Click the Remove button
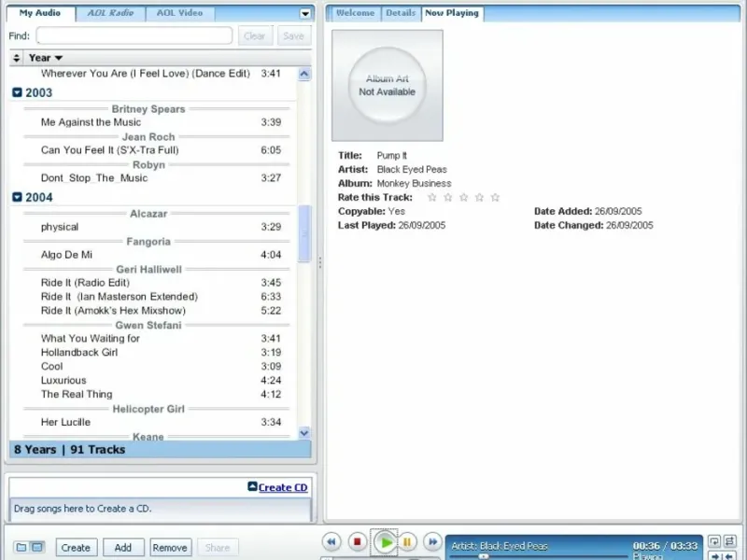The image size is (747, 560). [x=170, y=548]
